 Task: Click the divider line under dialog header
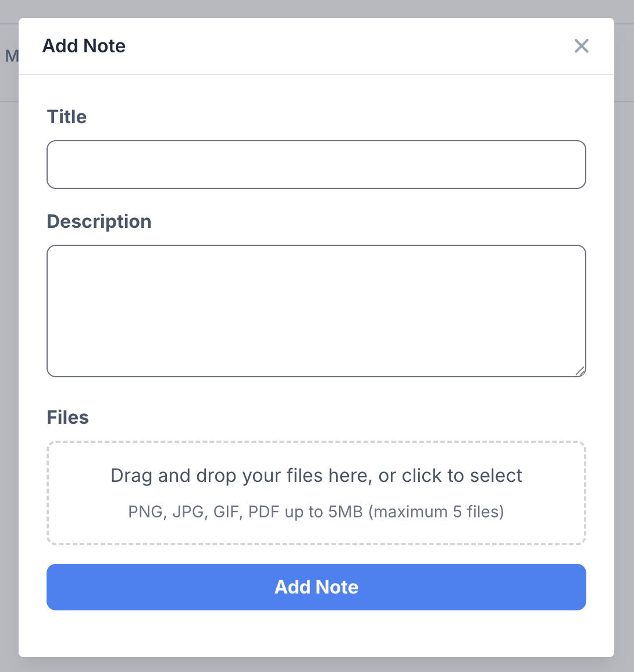316,74
